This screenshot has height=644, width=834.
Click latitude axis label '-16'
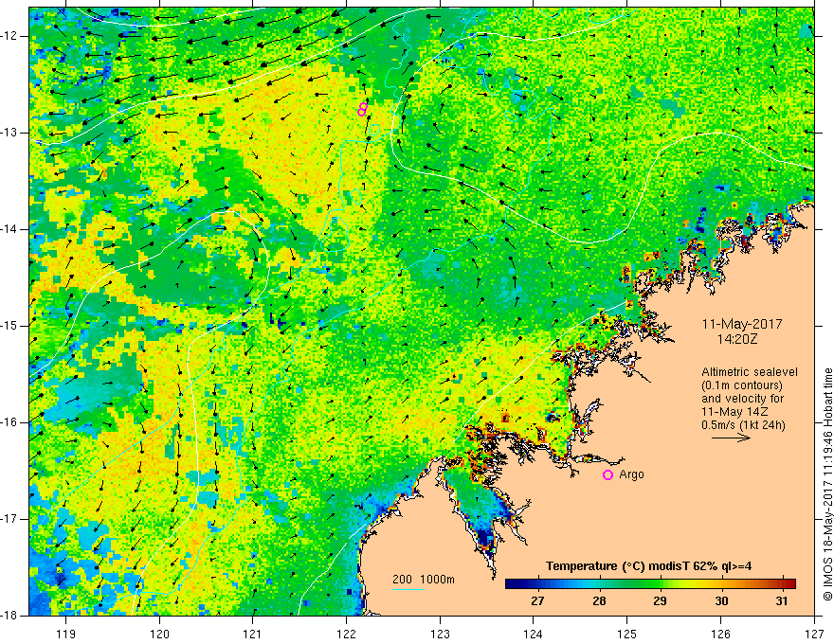10,421
